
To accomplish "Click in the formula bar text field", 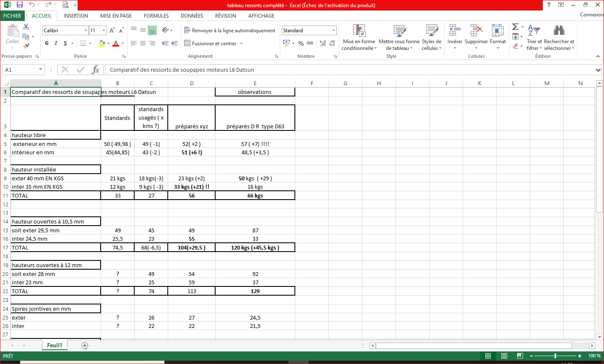I will pyautogui.click(x=349, y=70).
